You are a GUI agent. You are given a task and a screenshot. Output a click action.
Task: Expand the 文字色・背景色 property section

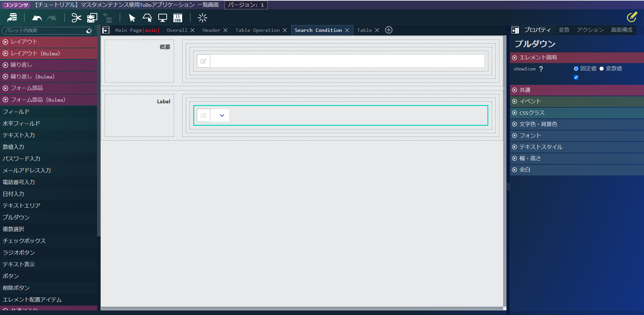coord(577,124)
